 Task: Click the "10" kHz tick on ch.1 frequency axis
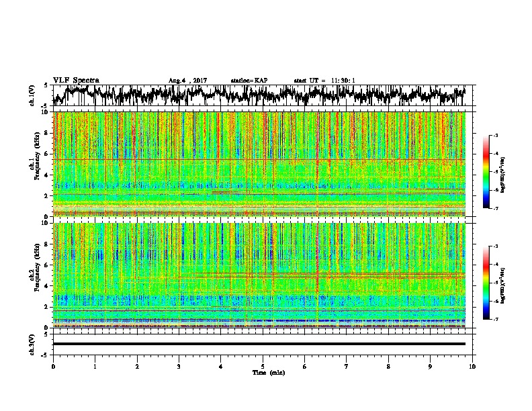(46, 112)
